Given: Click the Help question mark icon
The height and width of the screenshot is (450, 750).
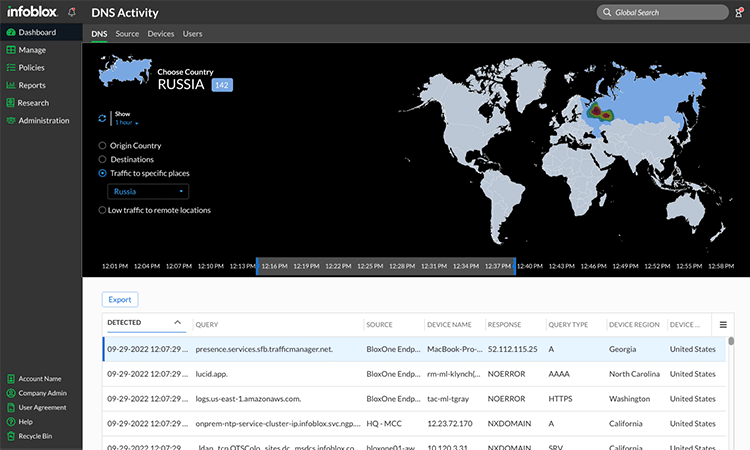Looking at the screenshot, I should [x=11, y=422].
